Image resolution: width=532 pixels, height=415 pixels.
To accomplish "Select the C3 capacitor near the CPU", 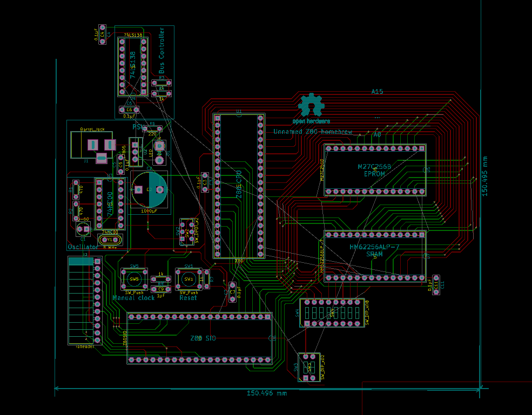I will pos(205,182).
